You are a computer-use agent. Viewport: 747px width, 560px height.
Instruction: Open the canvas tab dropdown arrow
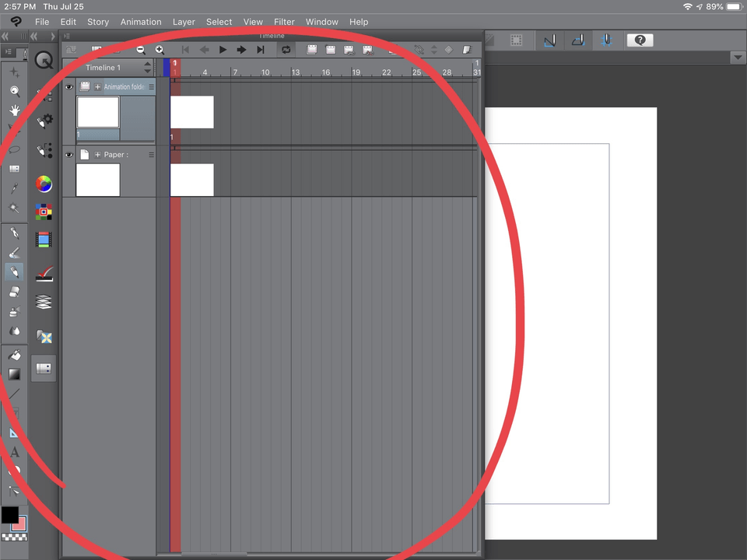point(738,58)
